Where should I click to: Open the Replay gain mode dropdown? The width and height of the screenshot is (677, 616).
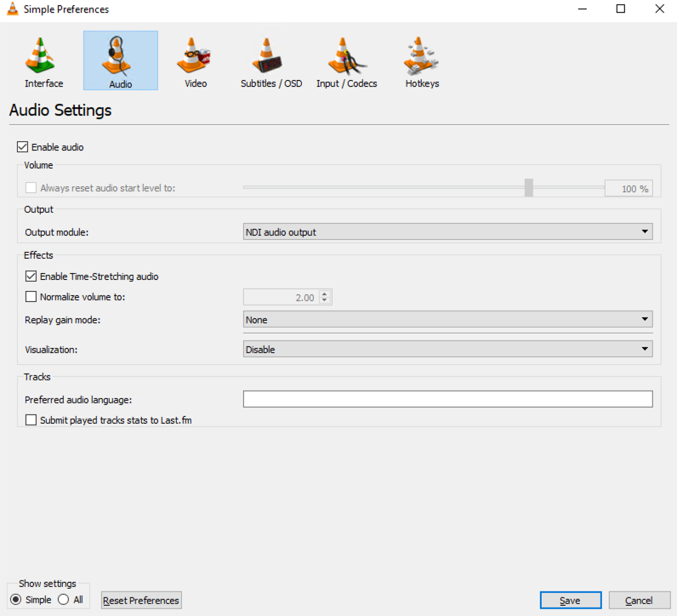click(x=447, y=320)
